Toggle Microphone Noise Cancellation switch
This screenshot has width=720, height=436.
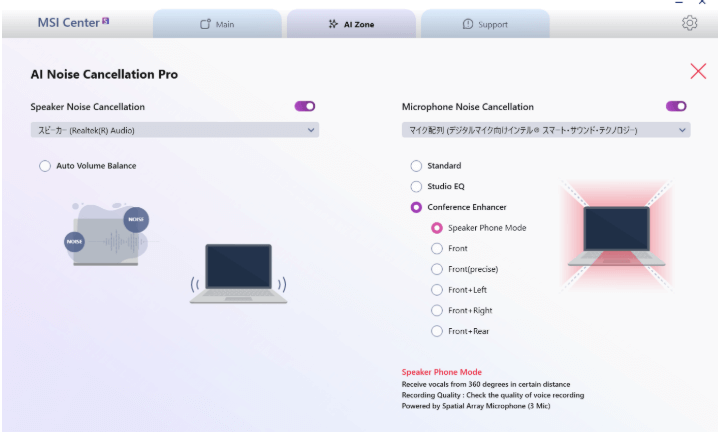click(x=676, y=106)
